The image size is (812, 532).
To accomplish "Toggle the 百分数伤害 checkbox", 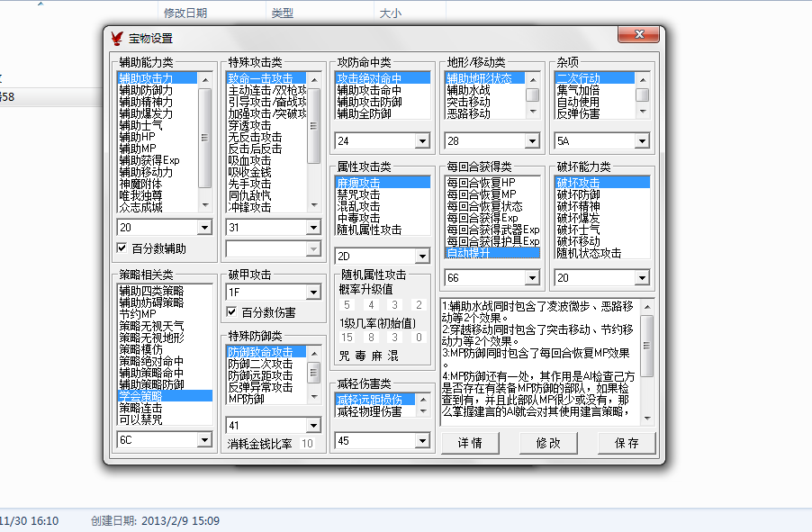I will [231, 311].
